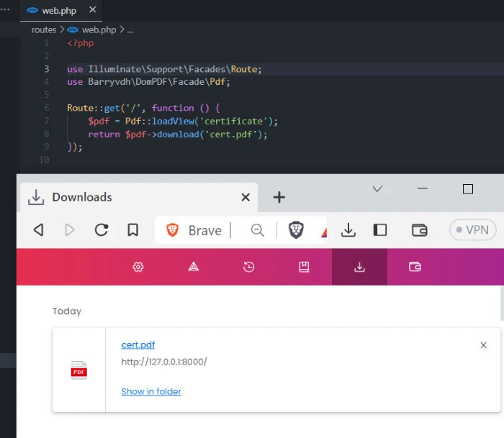Viewport: 504px width, 438px height.
Task: Open a new browser tab
Action: click(x=279, y=197)
